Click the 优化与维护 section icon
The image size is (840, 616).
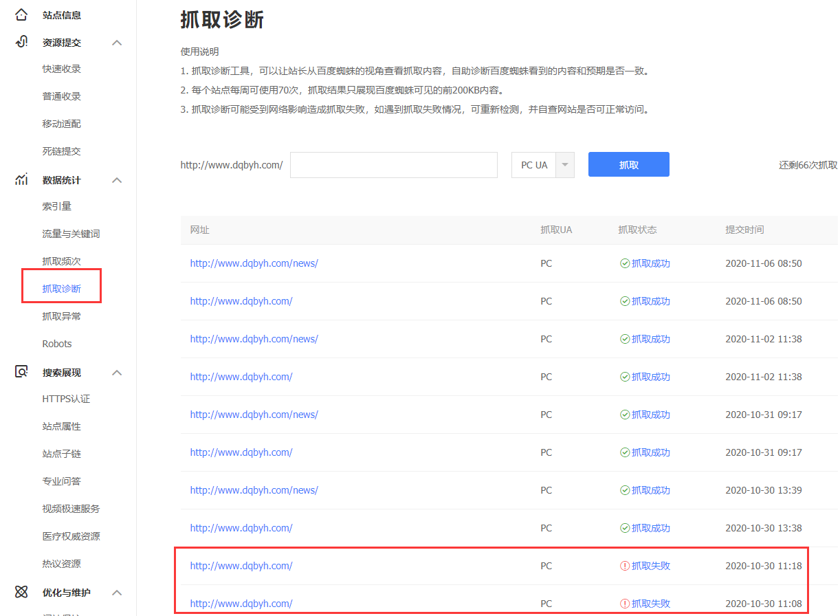21,592
